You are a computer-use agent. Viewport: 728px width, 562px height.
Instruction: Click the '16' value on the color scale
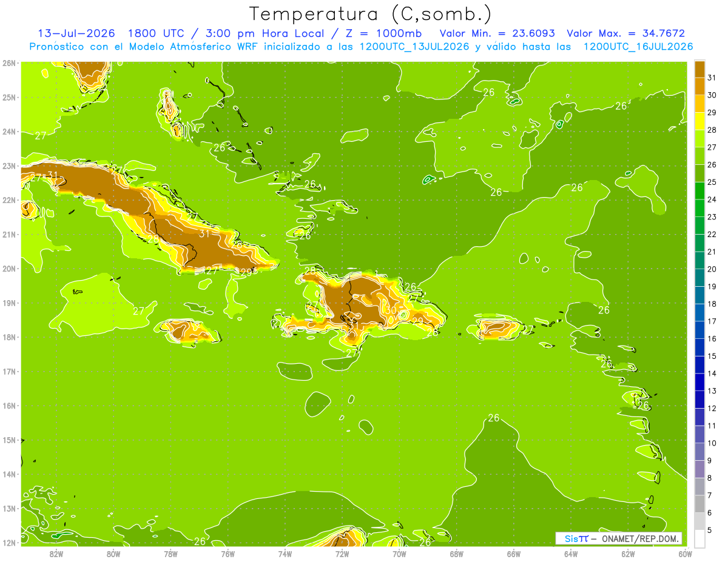[x=712, y=339]
